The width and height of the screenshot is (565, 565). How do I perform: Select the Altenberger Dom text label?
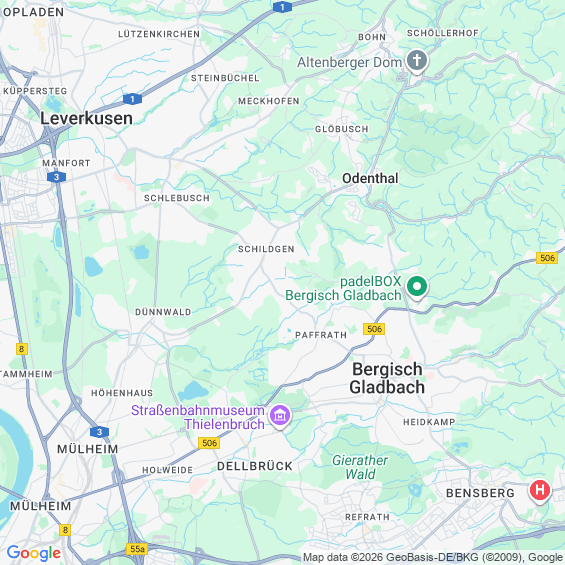[350, 62]
